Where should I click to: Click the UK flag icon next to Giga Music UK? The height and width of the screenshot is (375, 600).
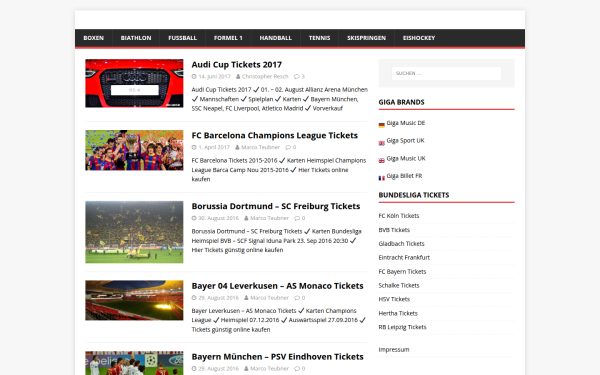tap(382, 160)
